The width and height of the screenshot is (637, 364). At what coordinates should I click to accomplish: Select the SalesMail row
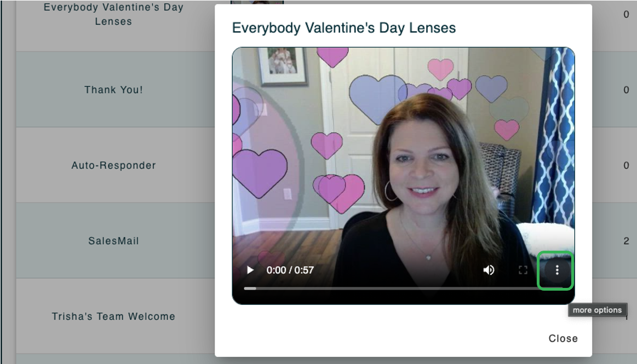point(113,241)
